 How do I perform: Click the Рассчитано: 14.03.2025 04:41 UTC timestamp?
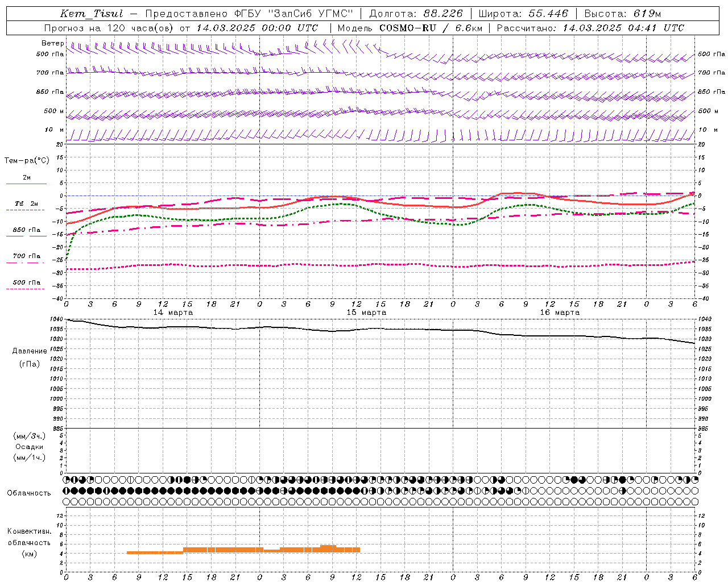coord(590,28)
